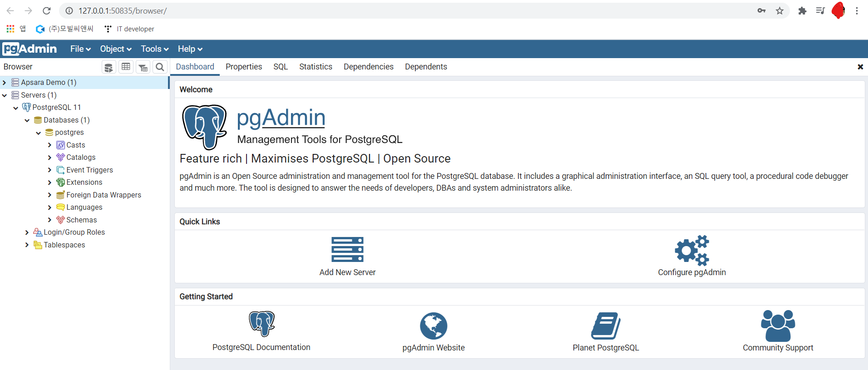Click the Casts node icon

coord(60,145)
